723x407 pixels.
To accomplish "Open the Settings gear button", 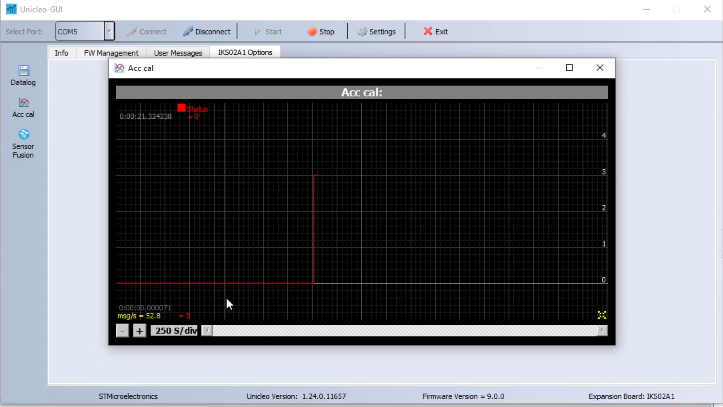I will [376, 31].
